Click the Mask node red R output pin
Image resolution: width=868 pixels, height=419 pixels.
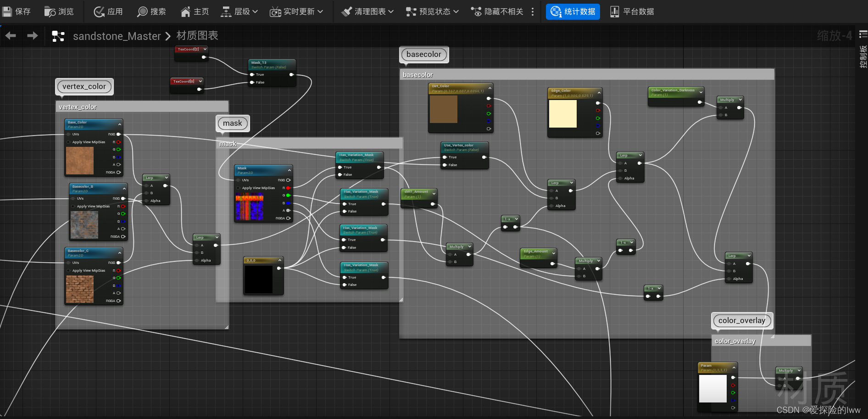point(289,188)
